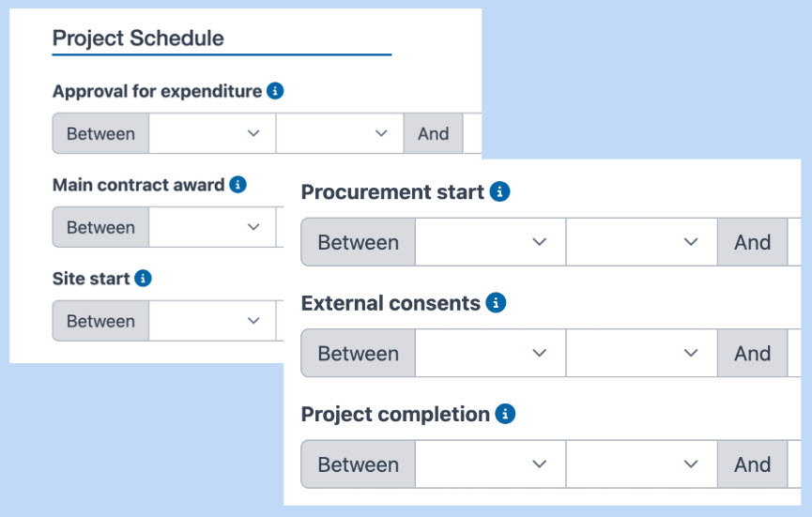Image resolution: width=812 pixels, height=517 pixels.
Task: Open first External consents dropdown
Action: pos(490,354)
